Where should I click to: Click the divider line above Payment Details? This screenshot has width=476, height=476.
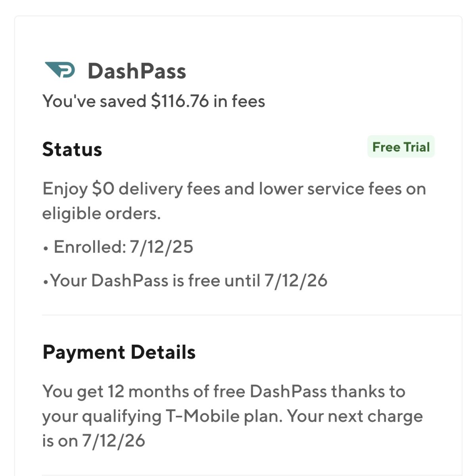251,315
